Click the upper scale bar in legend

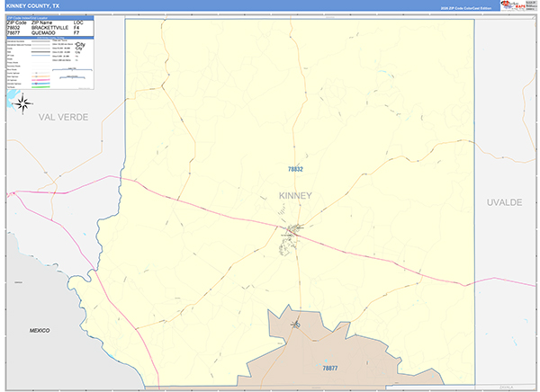pos(72,69)
